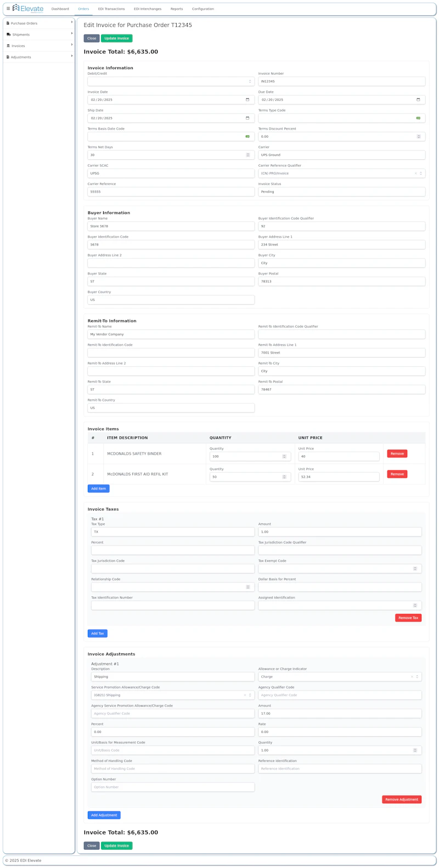Open the calendar picker for Due Date
Screen dimensions: 439x868
pos(418,100)
